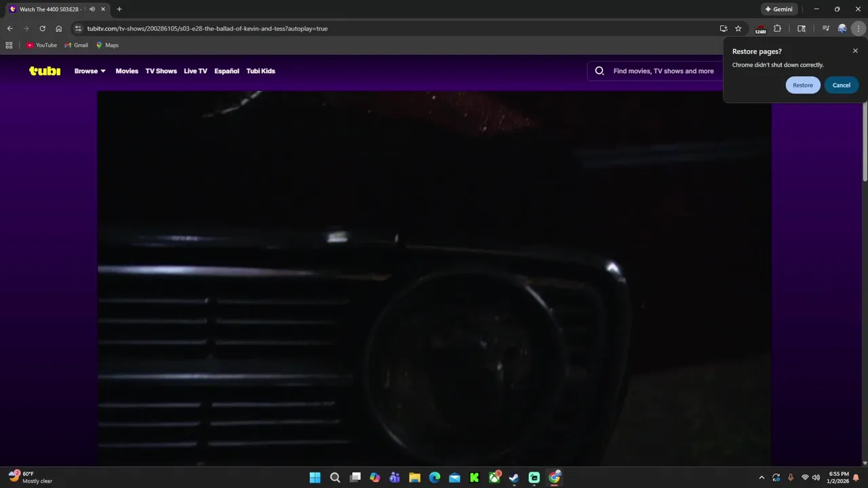868x488 pixels.
Task: Open Xbox app from taskbar
Action: (495, 478)
